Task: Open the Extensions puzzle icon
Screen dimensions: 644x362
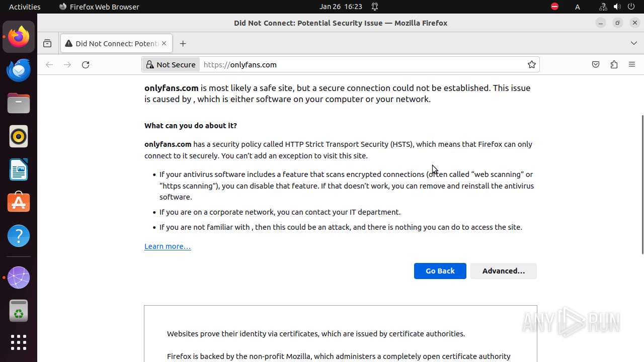Action: (614, 64)
